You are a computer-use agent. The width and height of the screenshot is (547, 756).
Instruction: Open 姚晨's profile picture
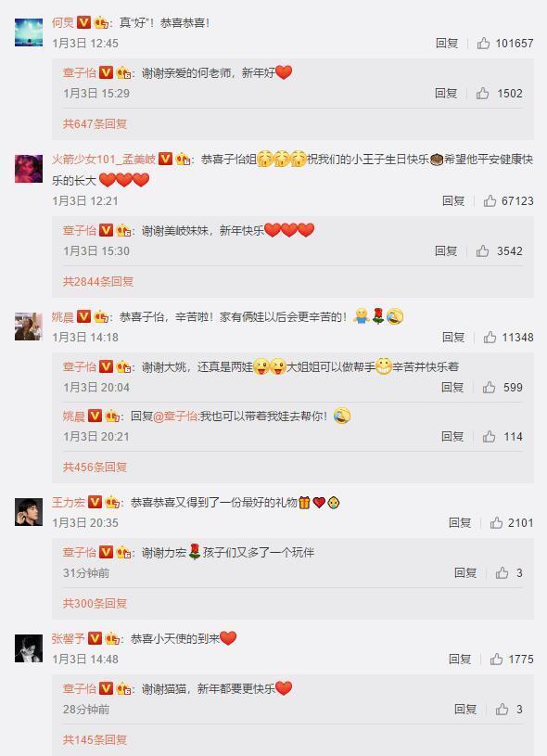(29, 327)
